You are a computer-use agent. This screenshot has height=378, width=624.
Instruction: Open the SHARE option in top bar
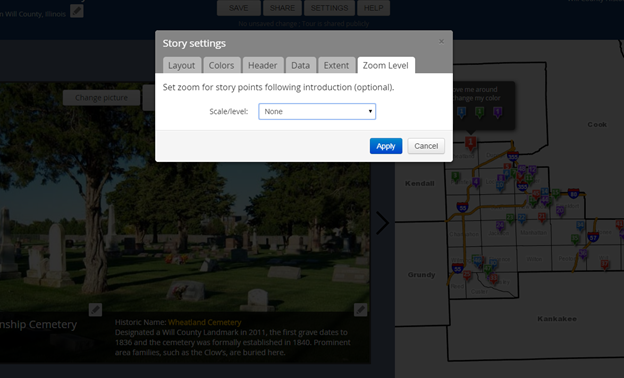(282, 8)
